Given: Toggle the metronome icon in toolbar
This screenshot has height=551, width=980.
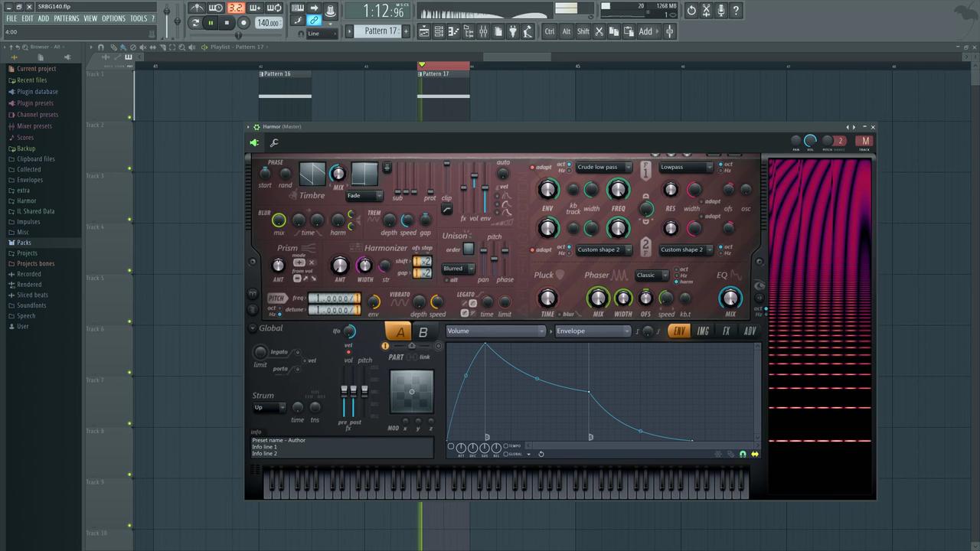Looking at the screenshot, I should [x=197, y=8].
